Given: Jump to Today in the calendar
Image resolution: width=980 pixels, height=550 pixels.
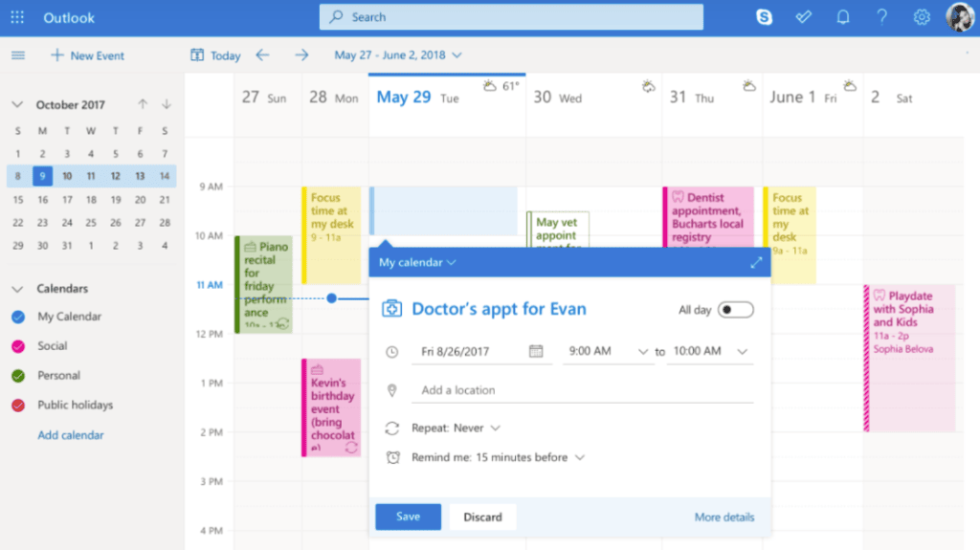Looking at the screenshot, I should (215, 55).
